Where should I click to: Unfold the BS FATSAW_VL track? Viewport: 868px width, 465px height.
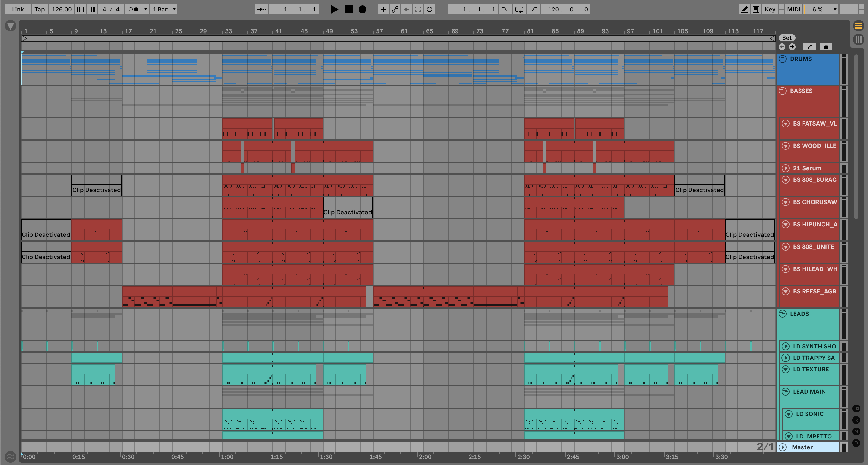785,123
